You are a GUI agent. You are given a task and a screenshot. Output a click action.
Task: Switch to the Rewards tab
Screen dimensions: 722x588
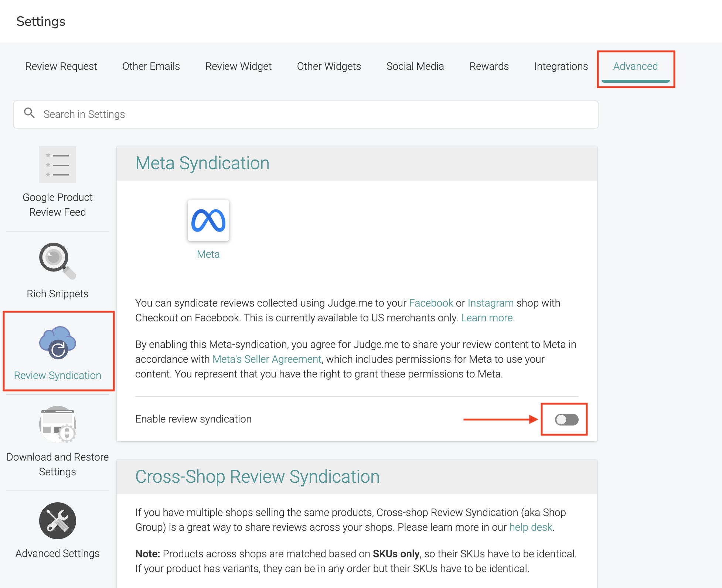coord(489,66)
